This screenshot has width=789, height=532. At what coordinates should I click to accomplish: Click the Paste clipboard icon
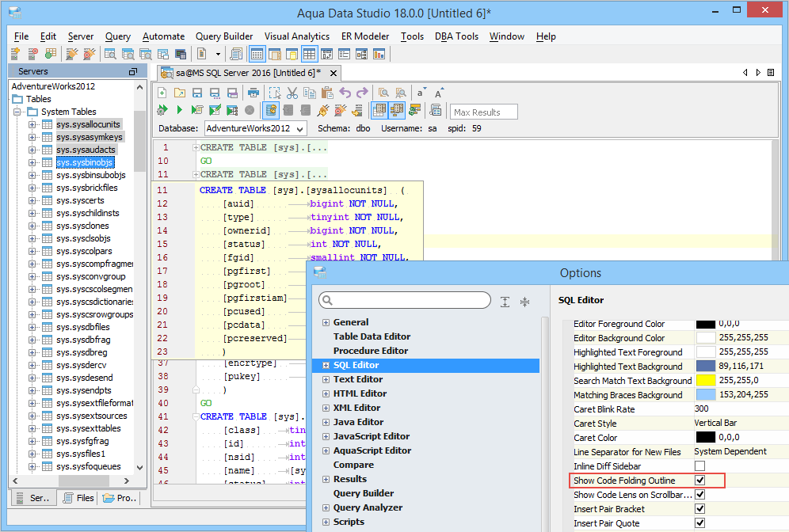[x=326, y=93]
